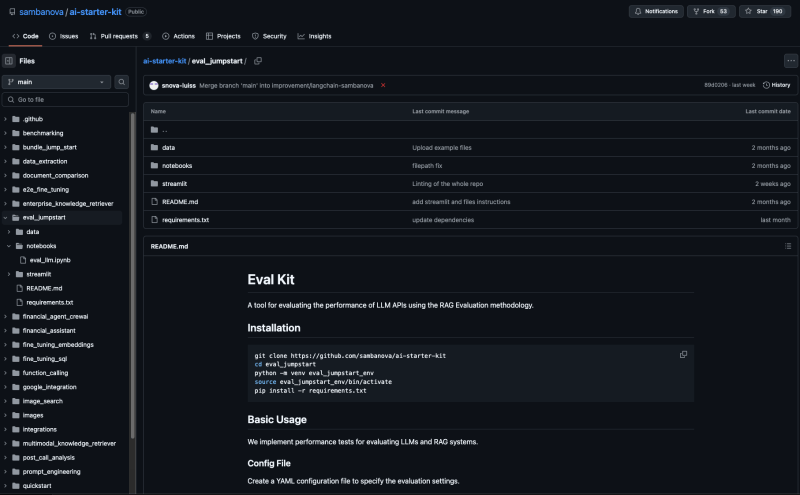Image resolution: width=800 pixels, height=495 pixels.
Task: Fork the repository
Action: tap(711, 11)
